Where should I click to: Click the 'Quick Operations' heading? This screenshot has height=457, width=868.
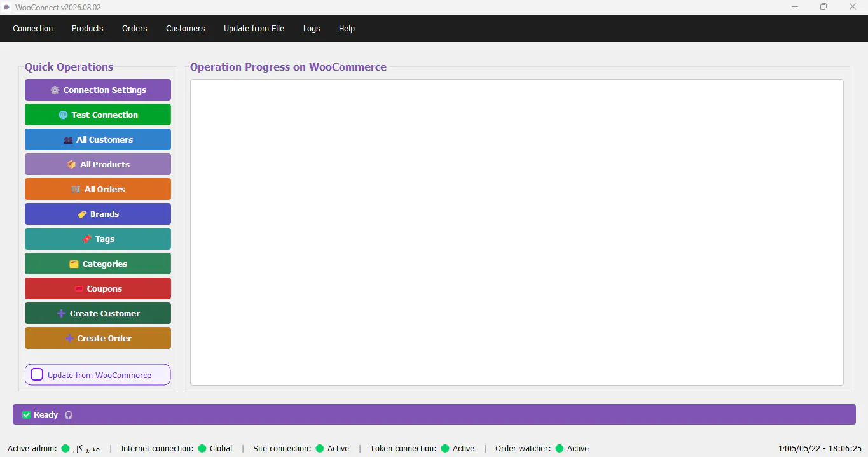(69, 67)
